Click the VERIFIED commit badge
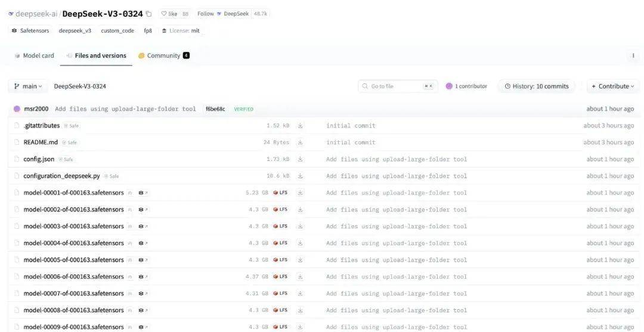Image resolution: width=644 pixels, height=332 pixels. pyautogui.click(x=243, y=109)
